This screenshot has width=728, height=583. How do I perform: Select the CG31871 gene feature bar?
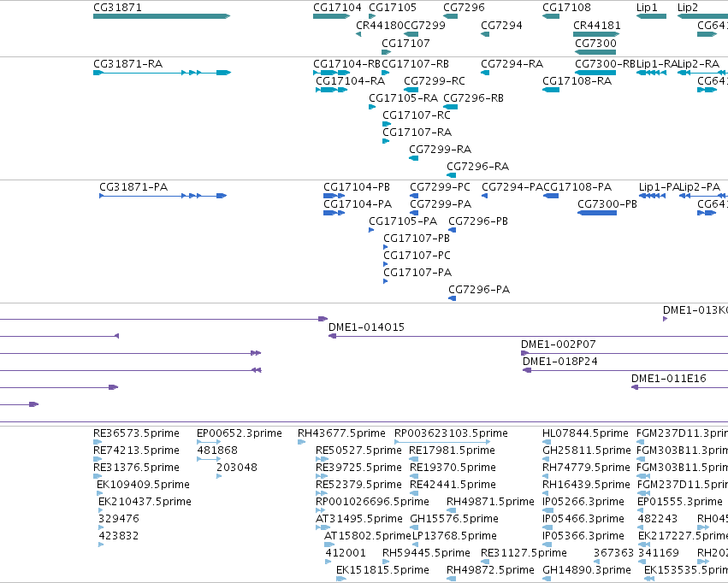[x=162, y=16]
